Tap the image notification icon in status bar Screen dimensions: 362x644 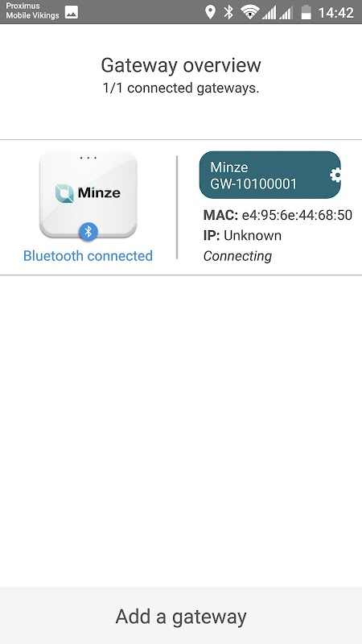(x=72, y=12)
